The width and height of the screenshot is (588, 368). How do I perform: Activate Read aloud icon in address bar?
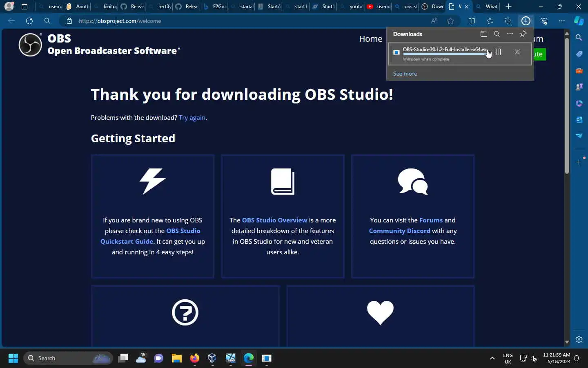[434, 21]
